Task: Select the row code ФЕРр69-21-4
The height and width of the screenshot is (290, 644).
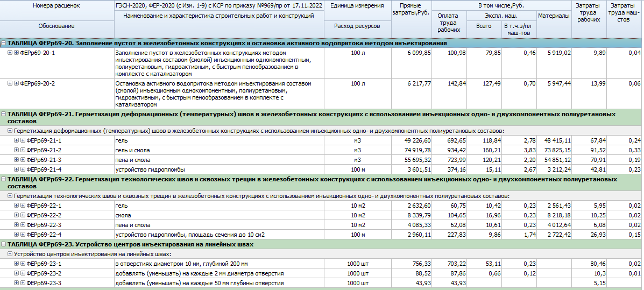Action: click(44, 169)
